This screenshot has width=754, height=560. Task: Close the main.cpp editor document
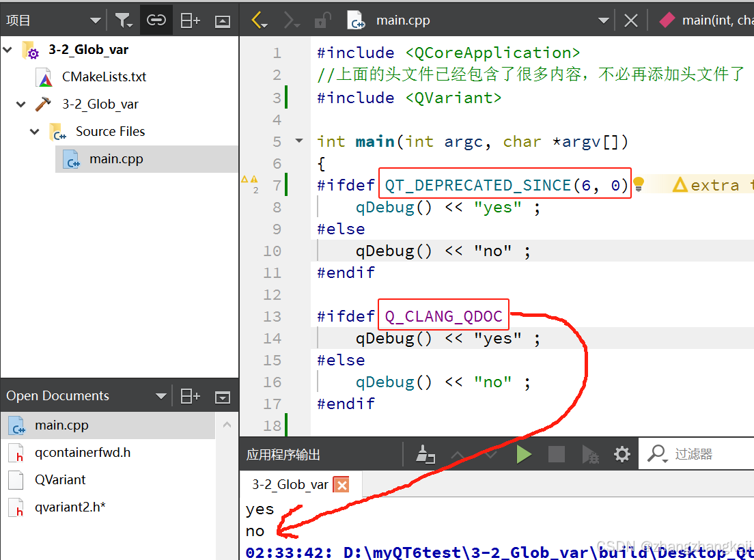click(x=631, y=20)
